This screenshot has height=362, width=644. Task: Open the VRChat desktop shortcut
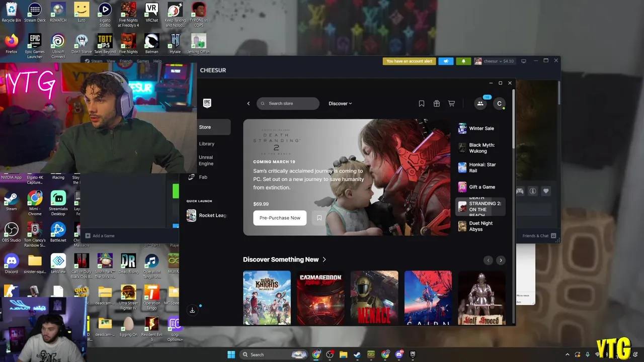click(x=151, y=13)
